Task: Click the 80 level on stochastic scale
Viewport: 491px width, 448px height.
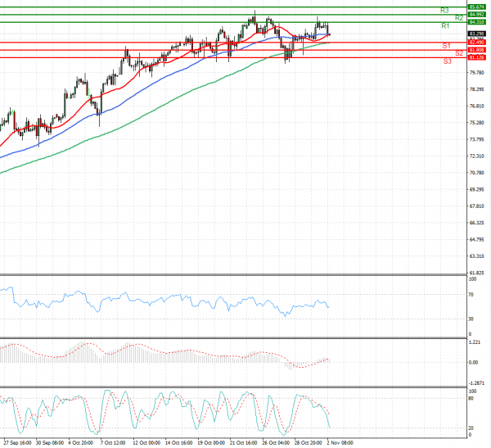Action: [x=471, y=399]
